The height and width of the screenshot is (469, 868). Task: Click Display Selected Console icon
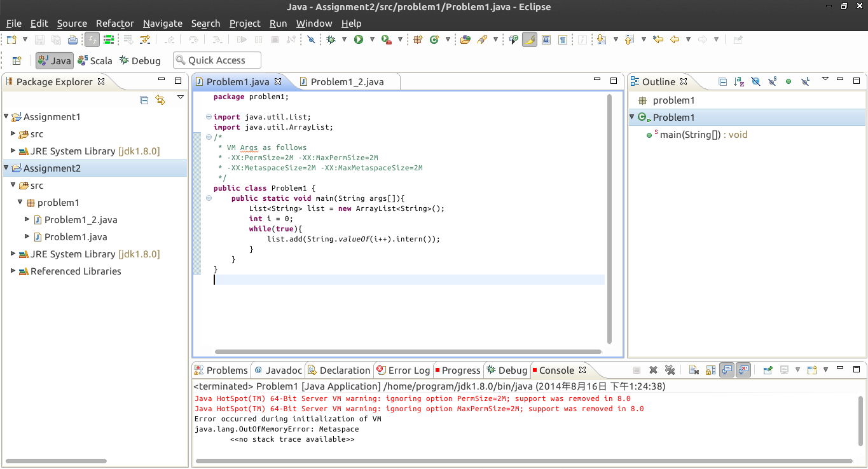click(x=784, y=370)
